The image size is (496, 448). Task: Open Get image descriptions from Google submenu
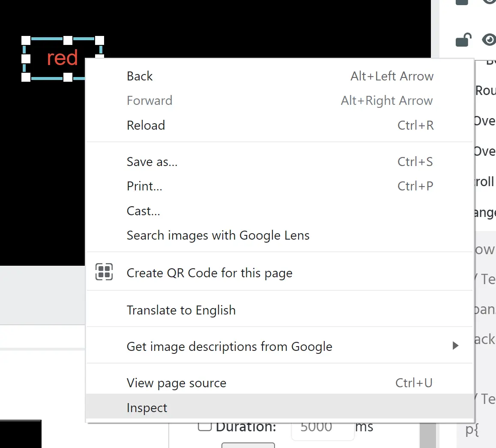[x=229, y=346]
